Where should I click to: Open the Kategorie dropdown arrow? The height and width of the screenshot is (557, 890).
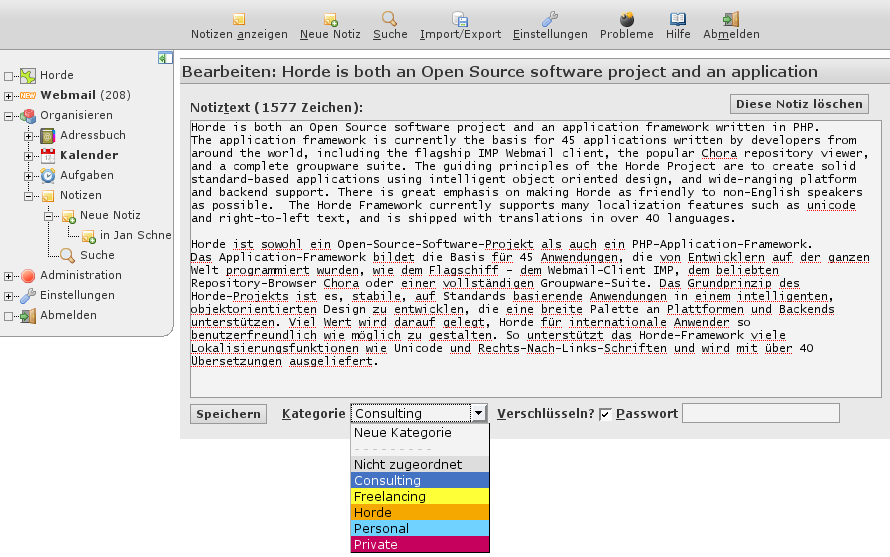(x=478, y=413)
